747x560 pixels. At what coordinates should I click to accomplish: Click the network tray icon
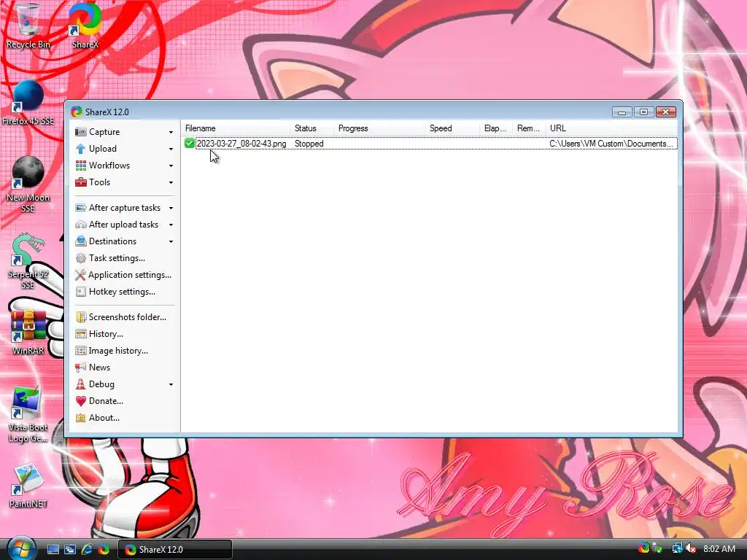tap(677, 548)
